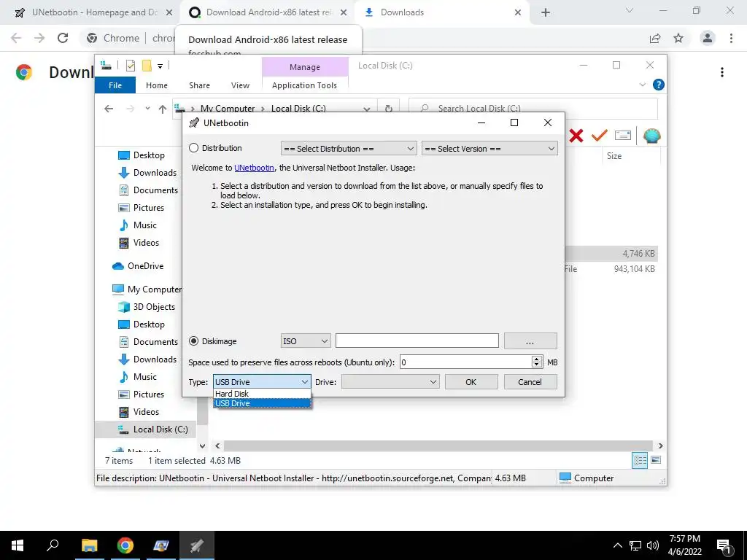Open the Downloads page three-dot menu
The width and height of the screenshot is (747, 560).
722,72
